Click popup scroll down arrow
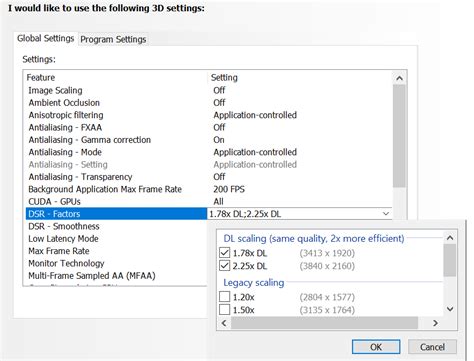The height and width of the screenshot is (361, 474). (450, 309)
